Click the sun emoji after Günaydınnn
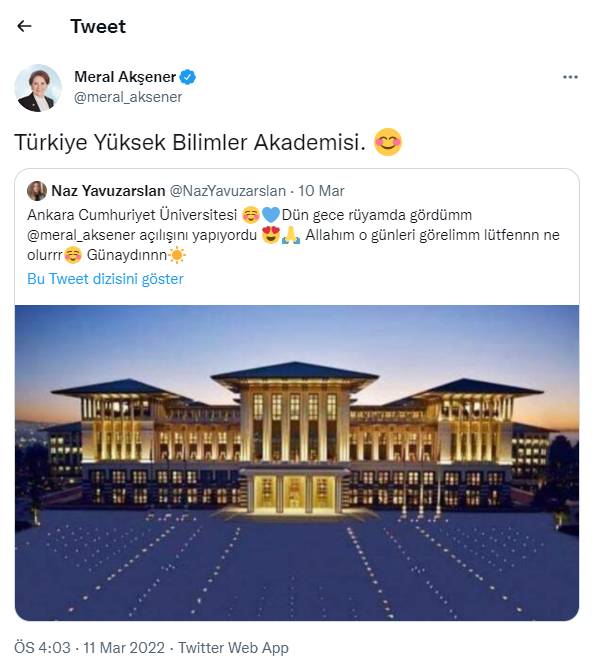 [x=177, y=255]
